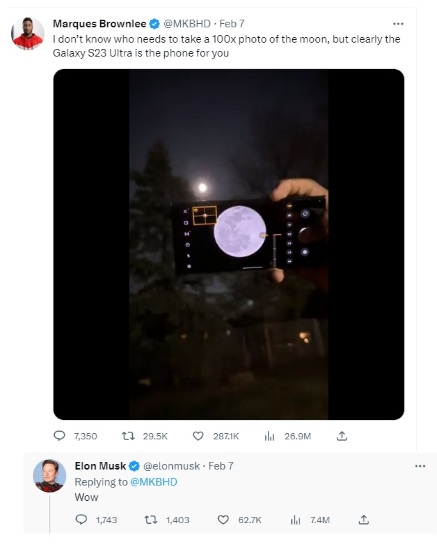Image resolution: width=437 pixels, height=552 pixels.
Task: Retweet the Galaxy S23 Ultra tweet
Action: pos(128,436)
